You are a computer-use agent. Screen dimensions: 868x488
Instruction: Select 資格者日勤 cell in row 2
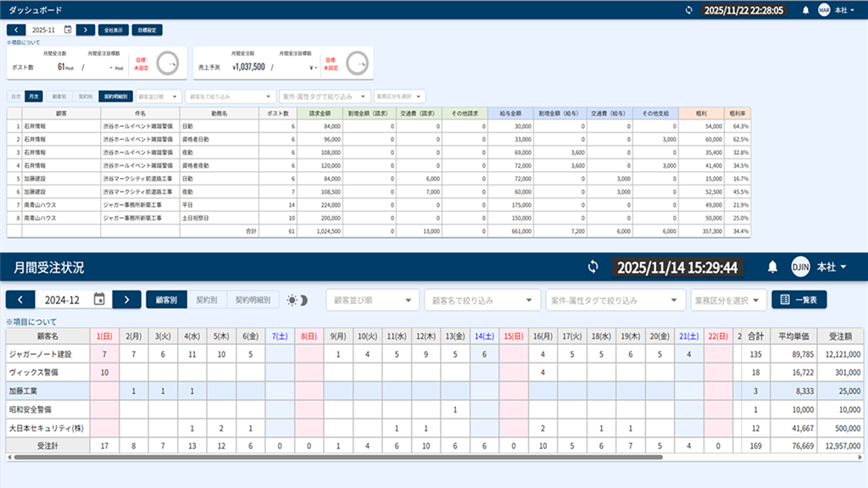tap(220, 140)
